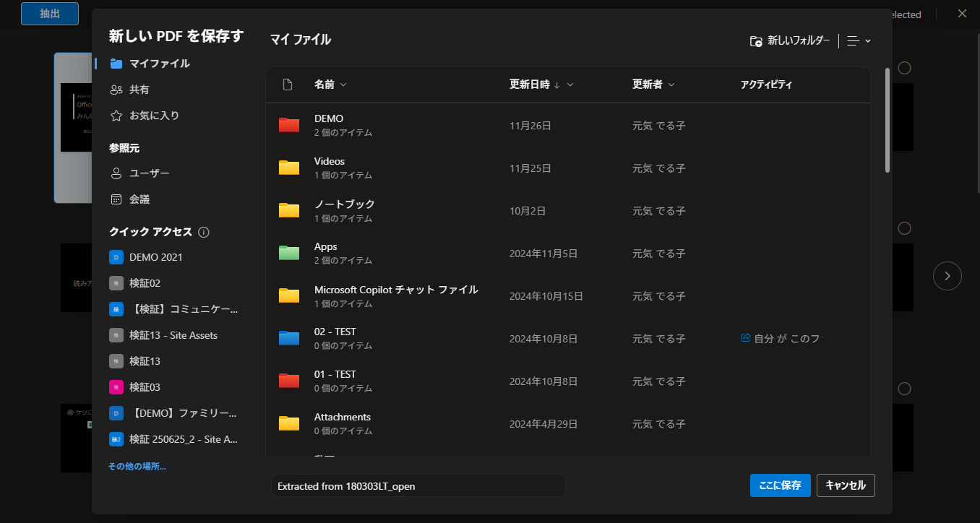Image resolution: width=980 pixels, height=523 pixels.
Task: Click the new folder icon
Action: [x=756, y=41]
